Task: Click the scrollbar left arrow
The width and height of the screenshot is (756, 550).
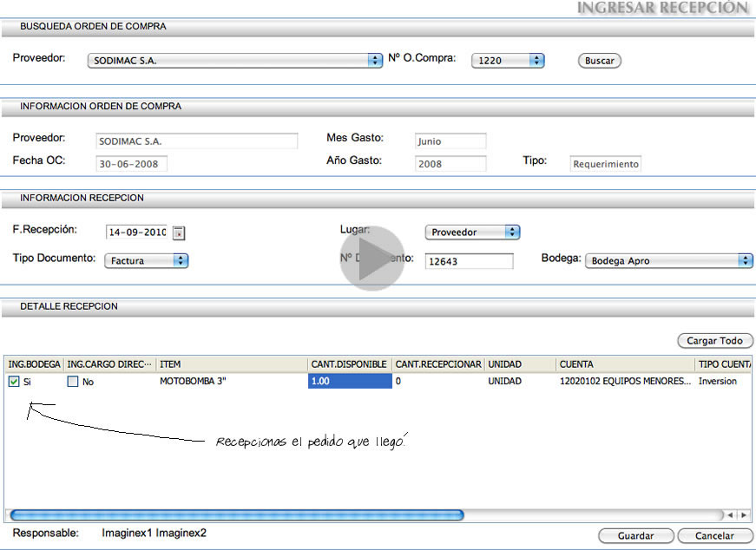Action: point(731,514)
